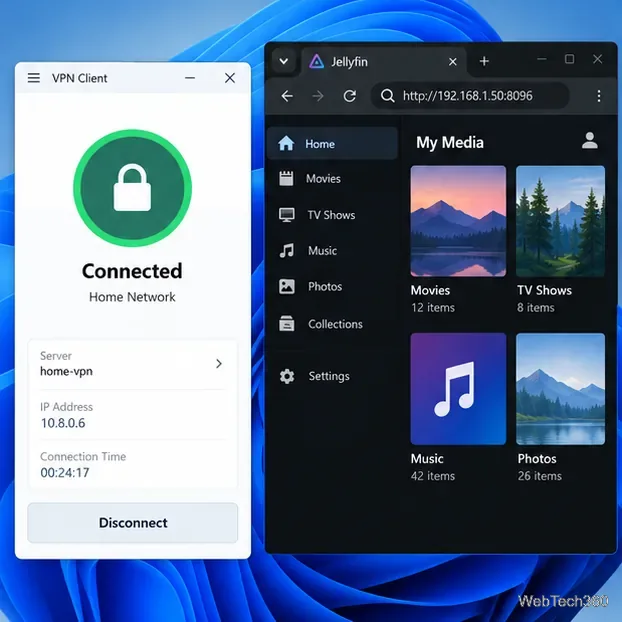Select Home in Jellyfin sidebar
The image size is (622, 622).
point(332,144)
